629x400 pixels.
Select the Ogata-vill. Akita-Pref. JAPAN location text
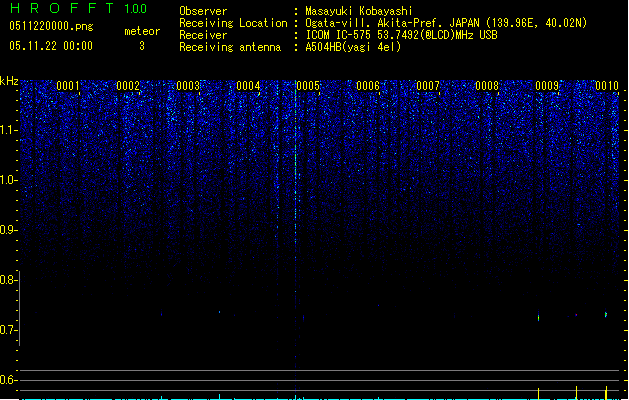[446, 23]
